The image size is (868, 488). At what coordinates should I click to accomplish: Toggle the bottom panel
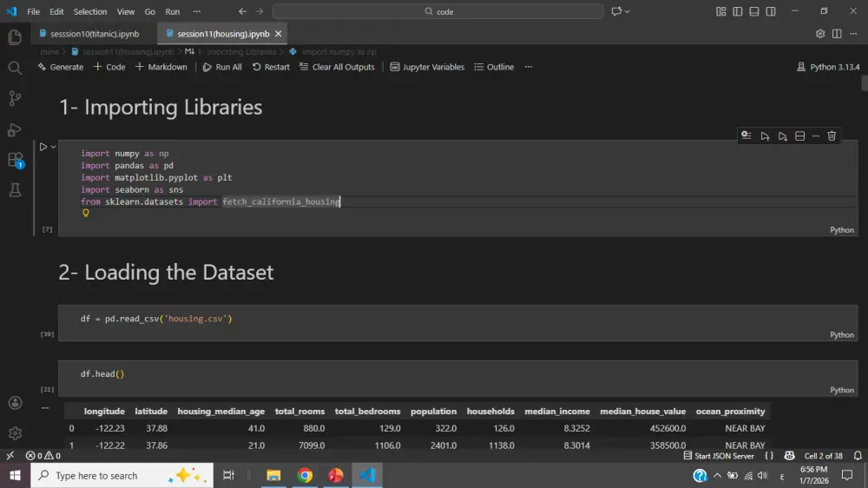click(x=754, y=11)
